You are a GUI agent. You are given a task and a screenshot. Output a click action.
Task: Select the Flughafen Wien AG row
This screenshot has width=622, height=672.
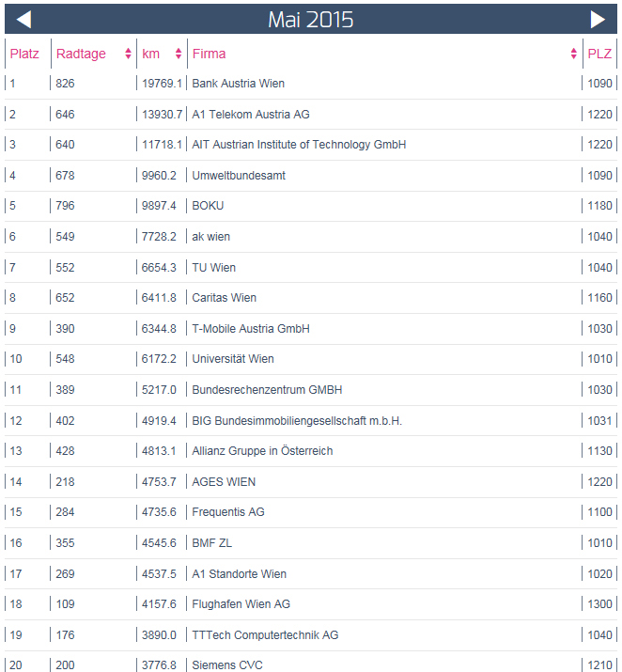tap(241, 604)
